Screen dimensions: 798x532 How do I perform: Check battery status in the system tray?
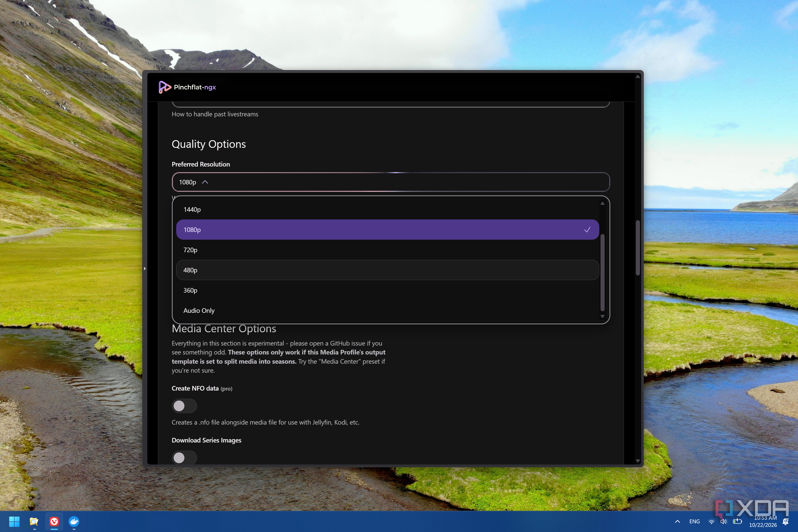click(737, 522)
